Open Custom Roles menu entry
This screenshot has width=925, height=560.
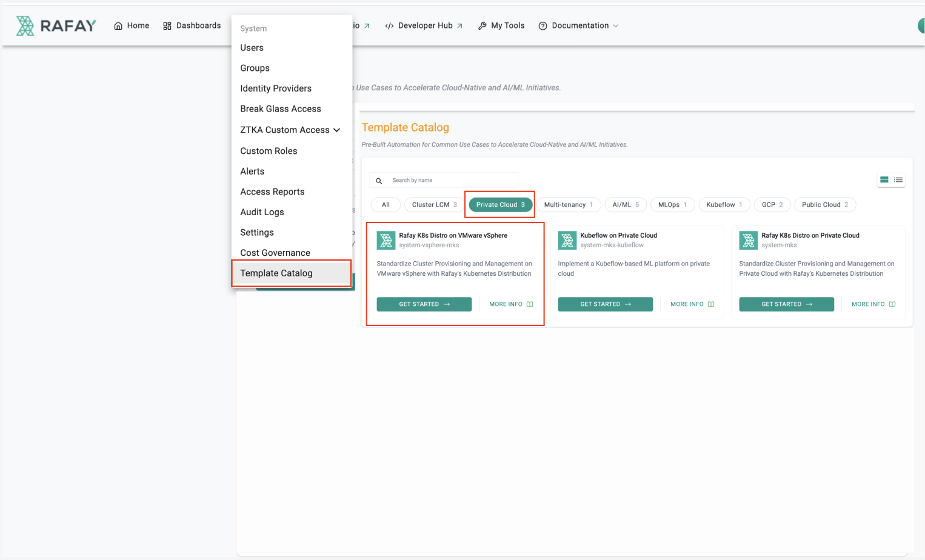[x=292, y=151]
